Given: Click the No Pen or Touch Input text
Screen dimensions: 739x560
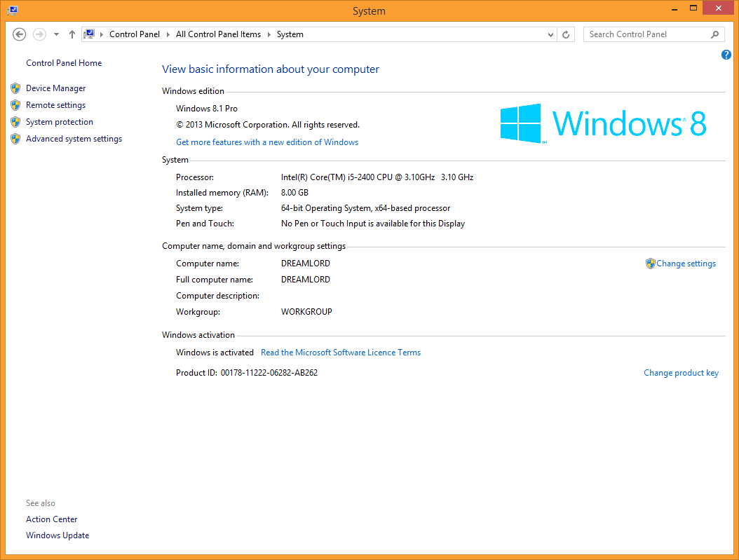Looking at the screenshot, I should [x=373, y=224].
